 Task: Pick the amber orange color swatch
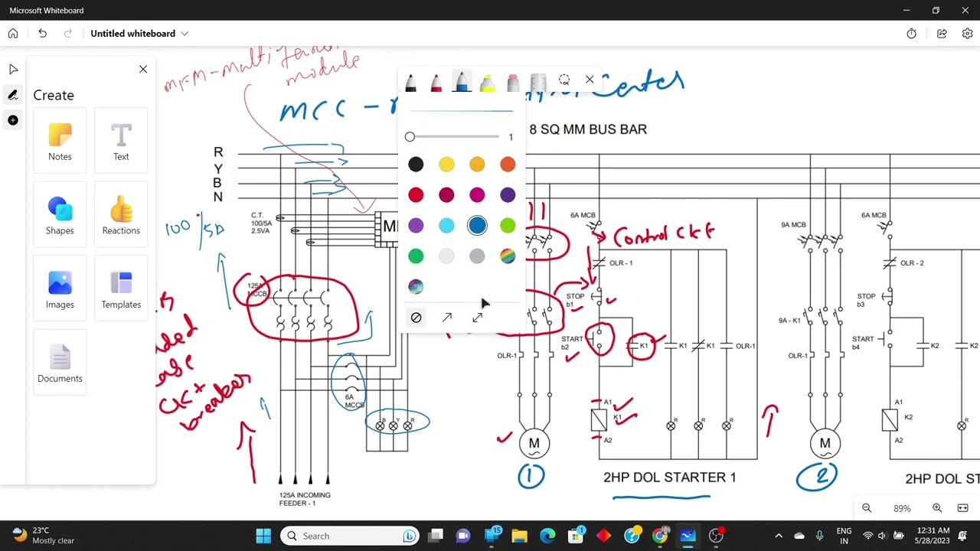pyautogui.click(x=477, y=165)
